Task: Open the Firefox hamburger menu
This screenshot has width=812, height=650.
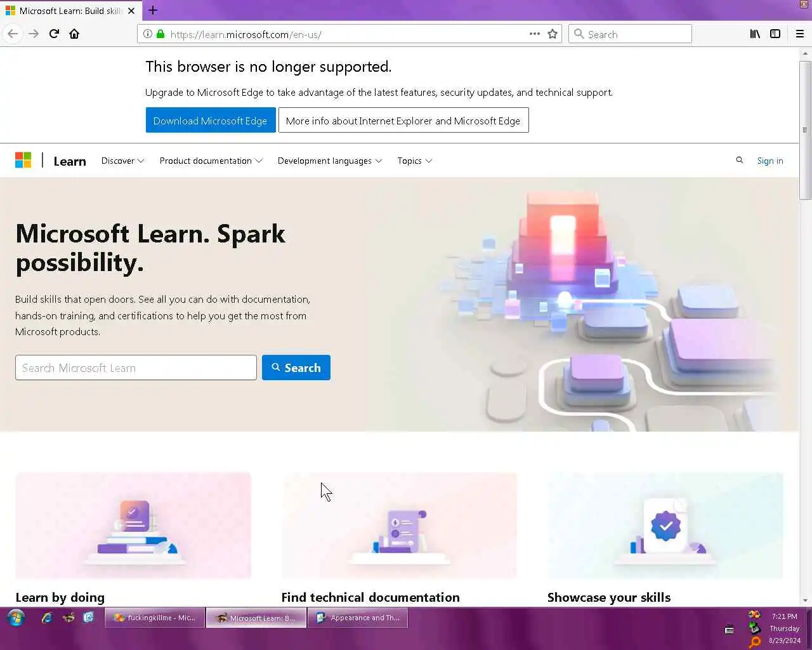Action: click(800, 34)
